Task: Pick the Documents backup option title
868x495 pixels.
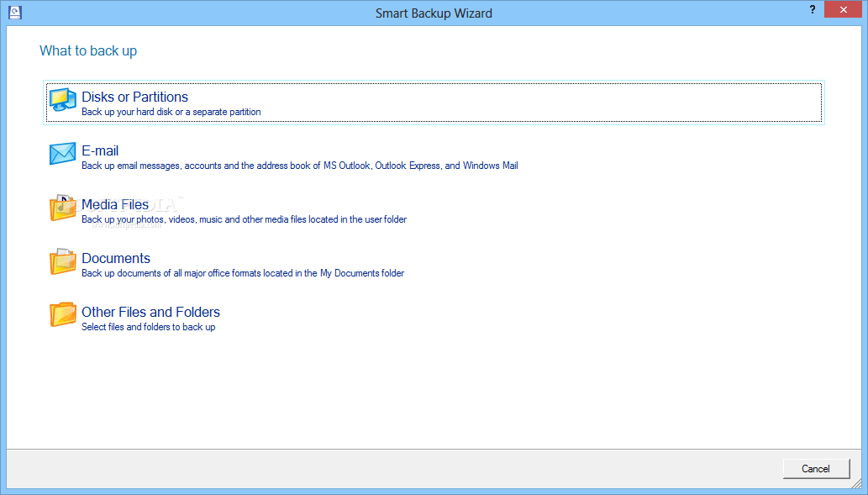Action: pos(116,258)
